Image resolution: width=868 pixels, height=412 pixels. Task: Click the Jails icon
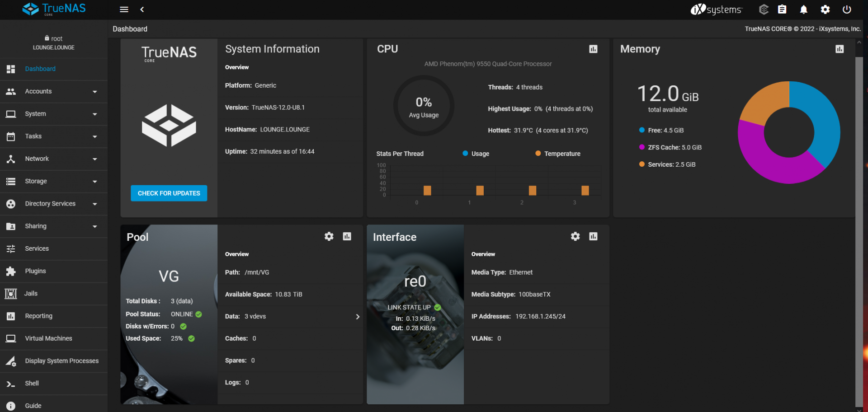point(11,294)
